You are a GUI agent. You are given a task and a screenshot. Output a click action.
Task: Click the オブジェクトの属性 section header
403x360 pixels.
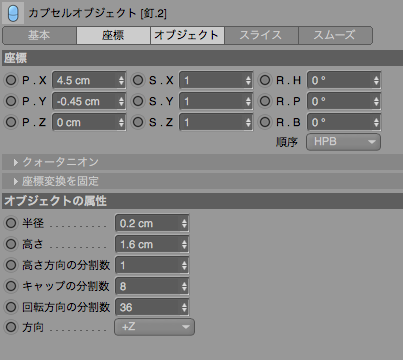click(202, 201)
